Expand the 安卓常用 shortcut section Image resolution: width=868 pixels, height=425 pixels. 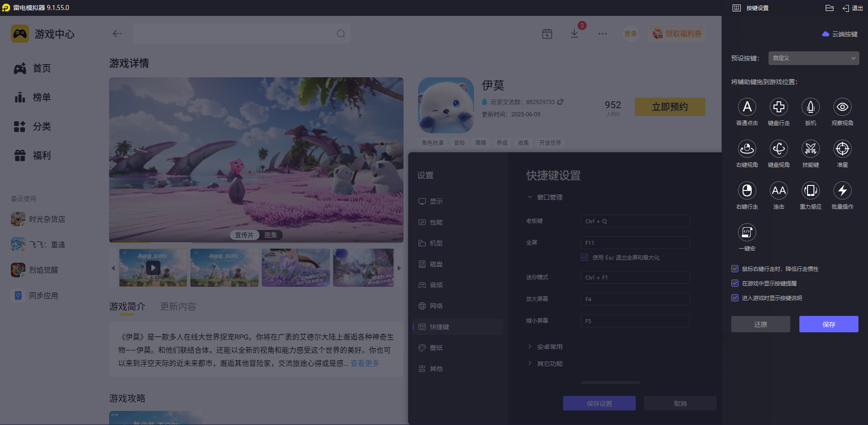click(549, 346)
